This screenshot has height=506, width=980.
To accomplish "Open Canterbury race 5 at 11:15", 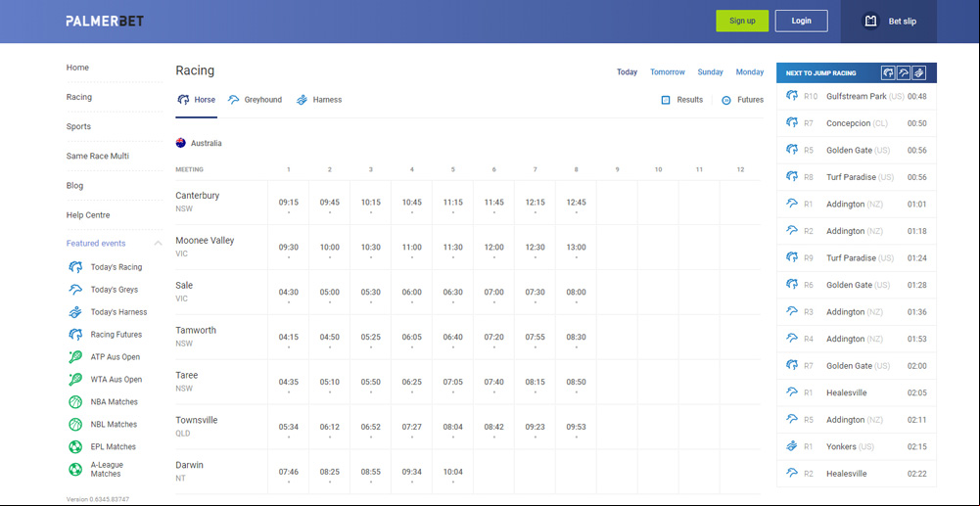I will click(452, 203).
